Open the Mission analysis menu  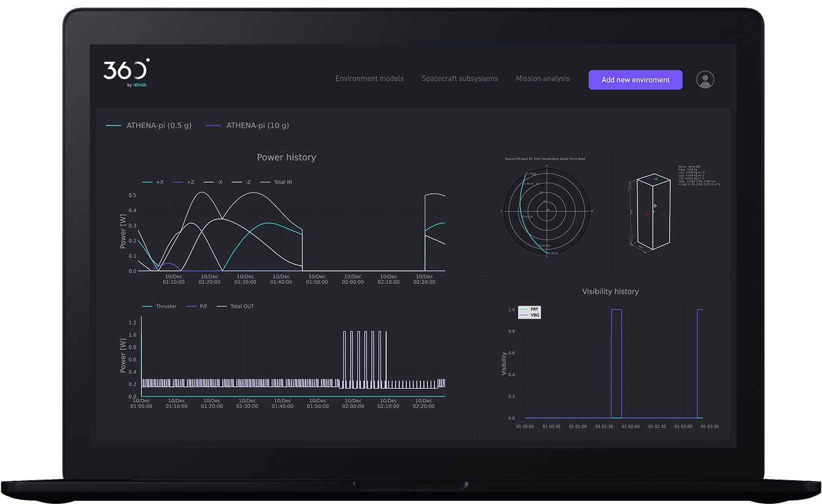pyautogui.click(x=542, y=79)
